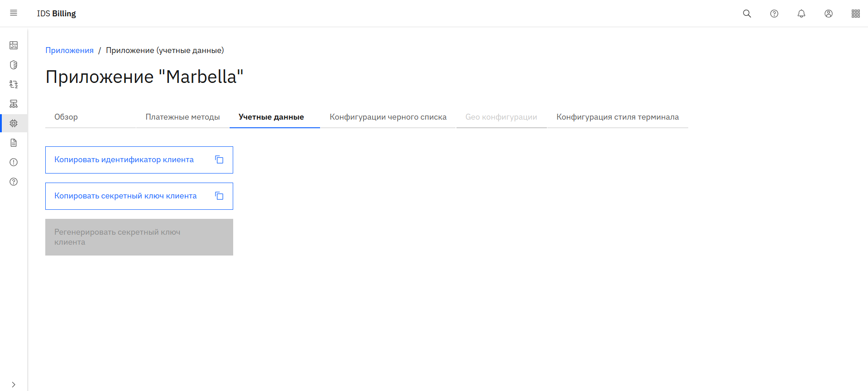Image resolution: width=868 pixels, height=391 pixels.
Task: Select the chip applications sidebar icon
Action: 14,123
